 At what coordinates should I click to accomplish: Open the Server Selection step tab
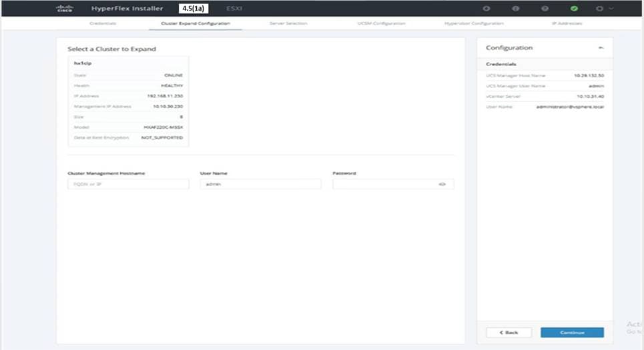click(x=288, y=23)
